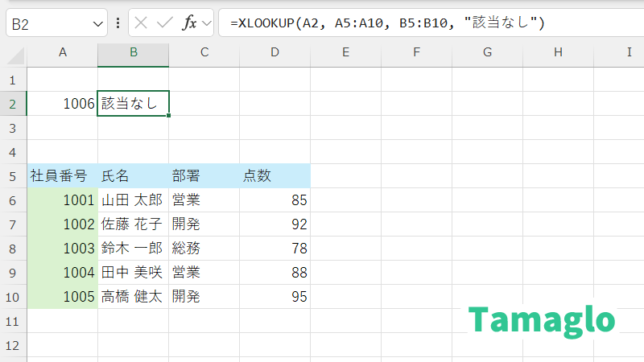
Task: Select the row 11 header
Action: 12,321
